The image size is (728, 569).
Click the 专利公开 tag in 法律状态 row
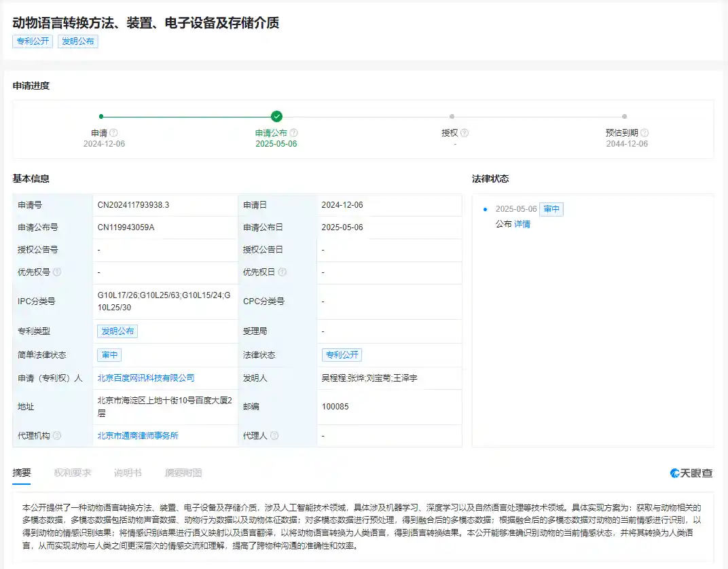point(342,354)
